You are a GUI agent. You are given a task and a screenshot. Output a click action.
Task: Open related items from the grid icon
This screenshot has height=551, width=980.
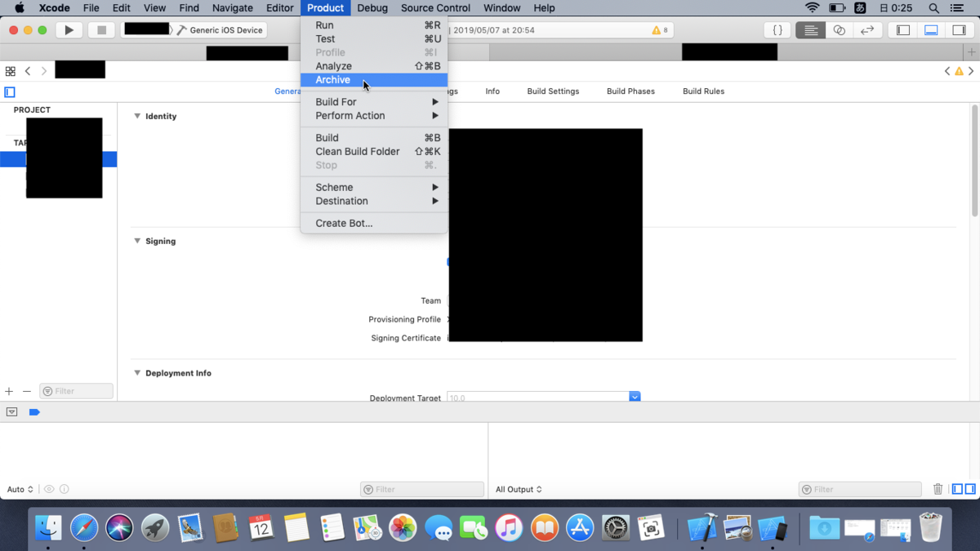tap(10, 71)
